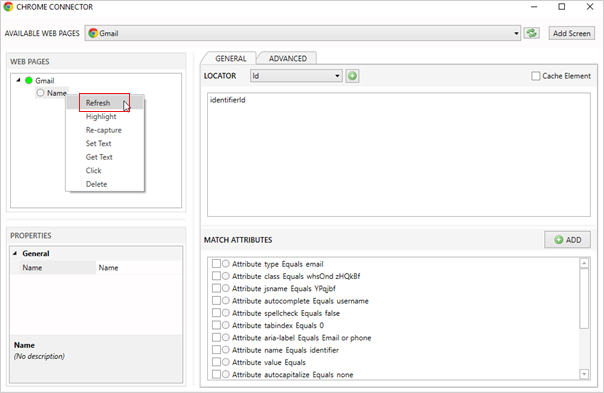Screen dimensions: 604x393
Task: Select radio button for Attribute value row
Action: 226,362
